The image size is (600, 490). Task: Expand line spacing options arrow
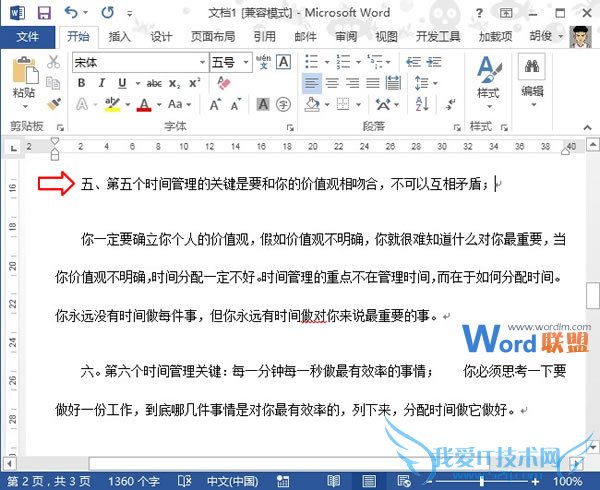(435, 83)
